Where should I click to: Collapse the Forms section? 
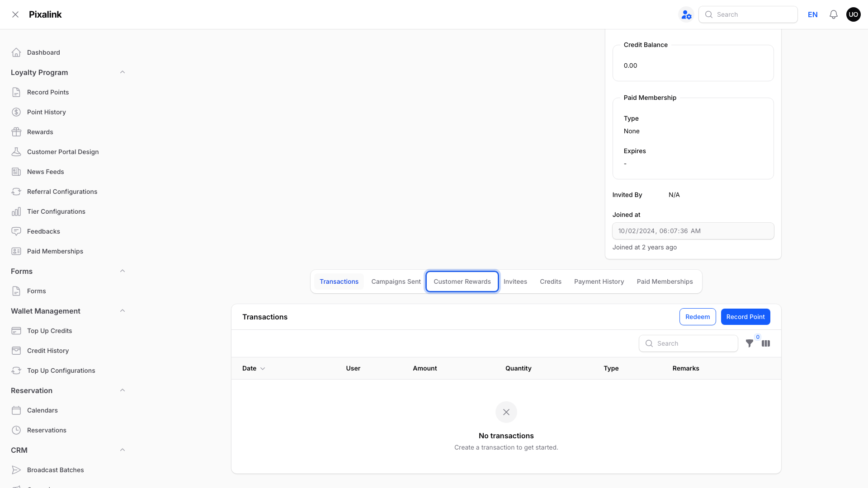coord(123,271)
